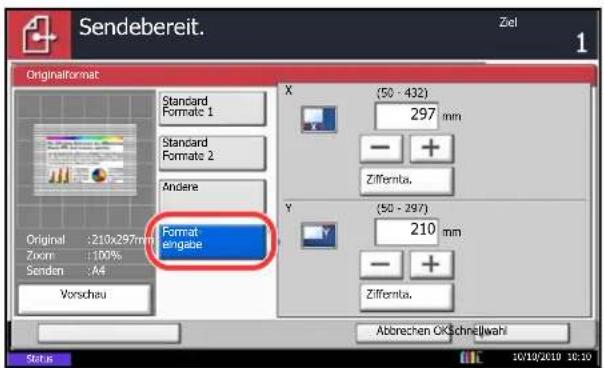Select Standard Formate 2
604x368 pixels.
click(x=212, y=153)
